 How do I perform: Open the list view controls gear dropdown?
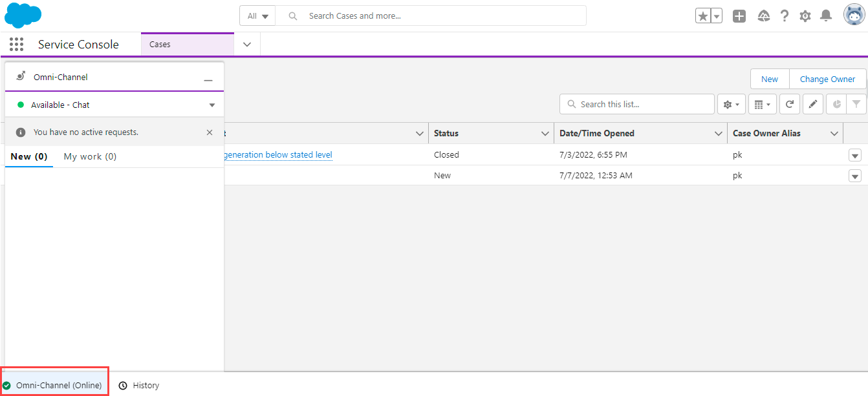[732, 104]
